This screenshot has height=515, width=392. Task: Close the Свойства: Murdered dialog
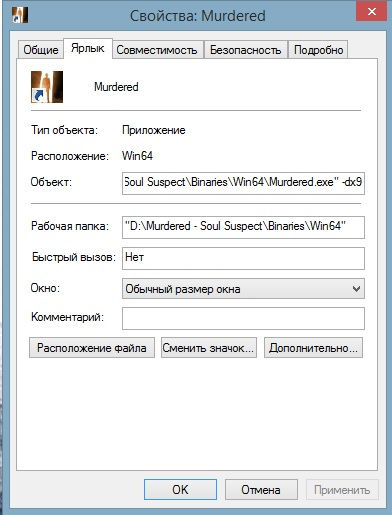pos(372,12)
